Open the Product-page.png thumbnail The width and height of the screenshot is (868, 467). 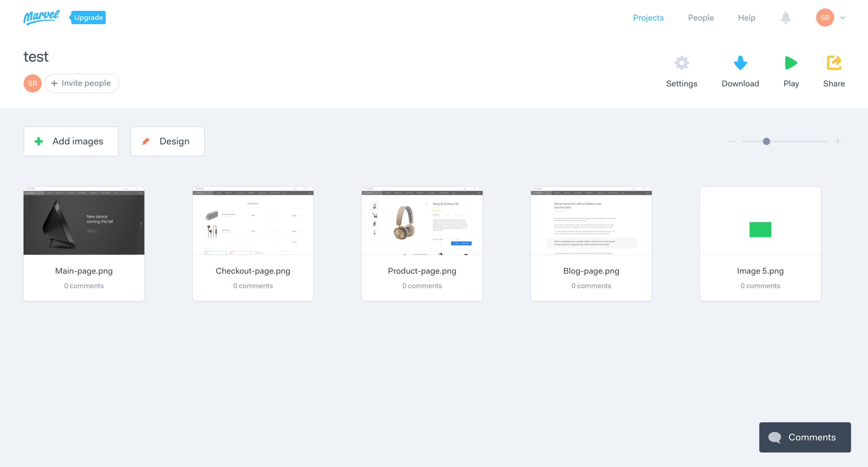click(x=422, y=221)
